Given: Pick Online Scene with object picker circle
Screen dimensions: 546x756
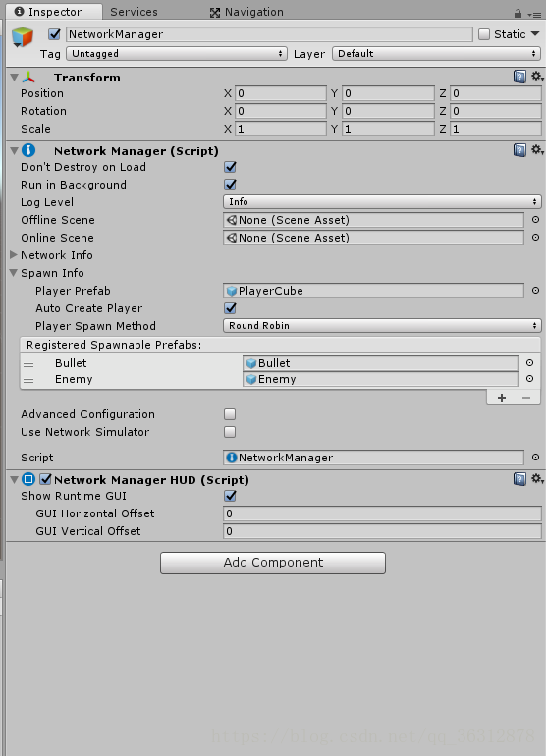Looking at the screenshot, I should coord(535,238).
